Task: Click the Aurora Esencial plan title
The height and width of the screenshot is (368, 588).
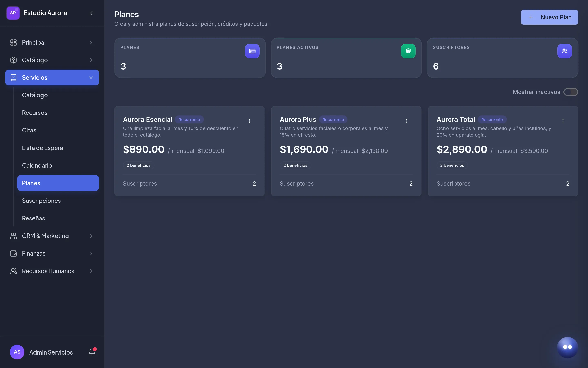Action: tap(147, 120)
